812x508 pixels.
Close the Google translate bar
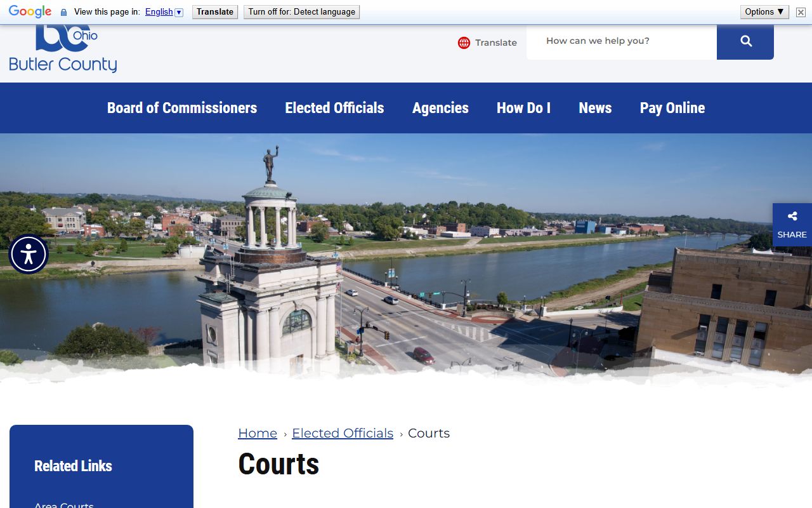point(801,12)
